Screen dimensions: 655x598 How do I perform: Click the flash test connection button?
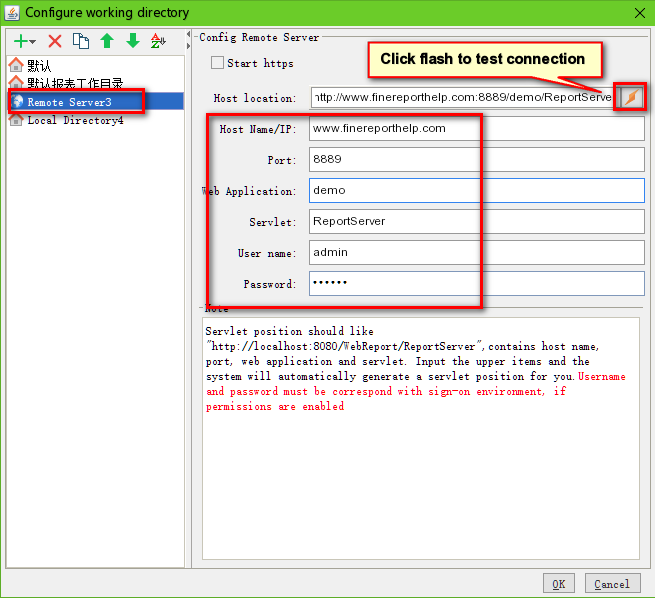click(x=631, y=97)
